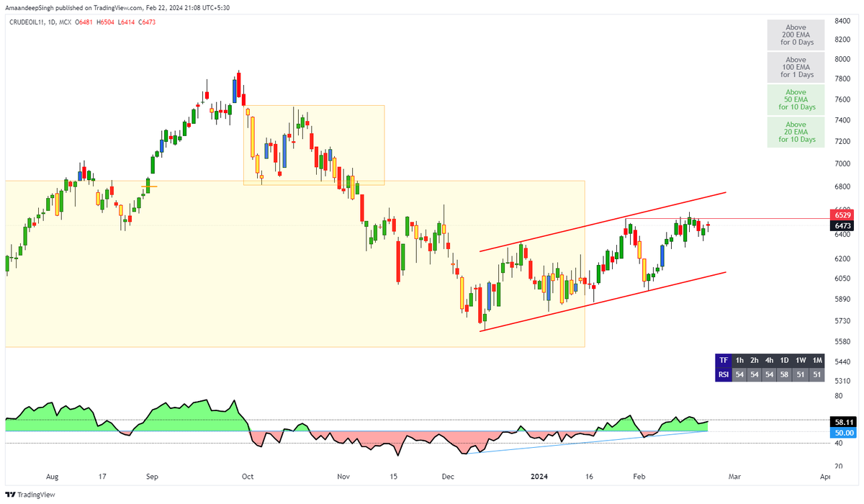
Task: Click the RSI row label cell
Action: pos(724,374)
